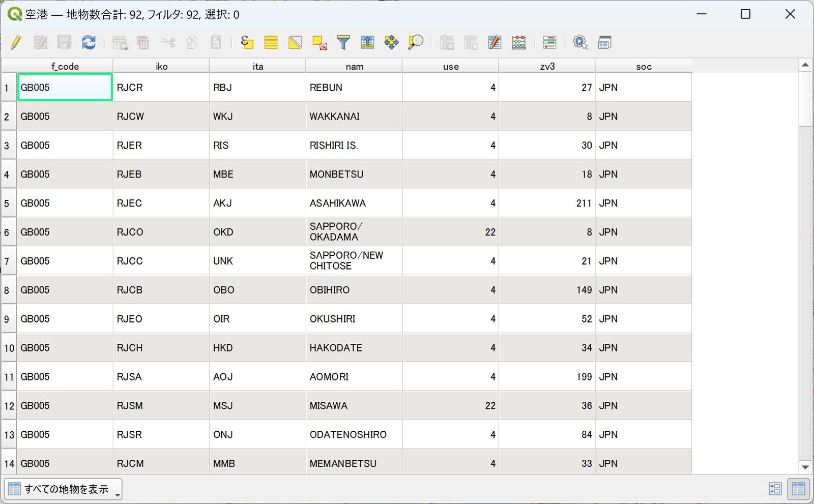
Task: Click the delete field icon
Action: coord(471,42)
